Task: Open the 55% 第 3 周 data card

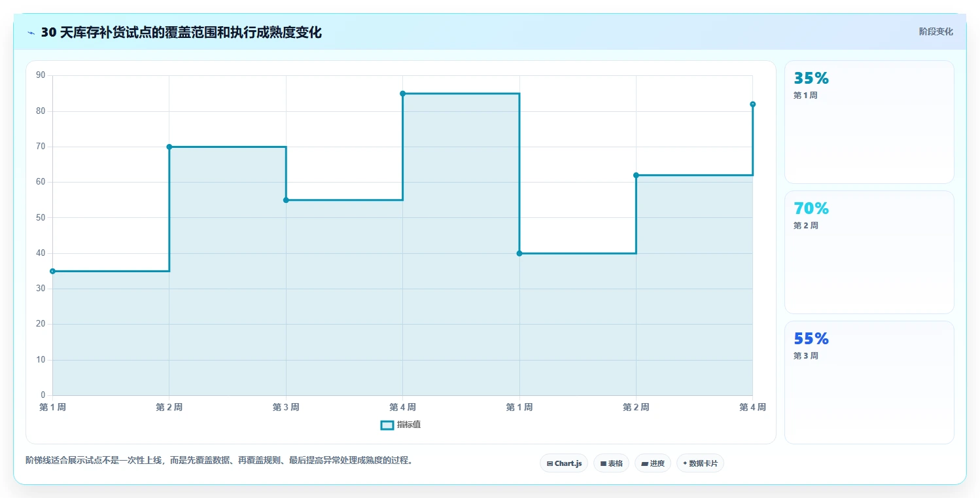Action: pyautogui.click(x=869, y=382)
